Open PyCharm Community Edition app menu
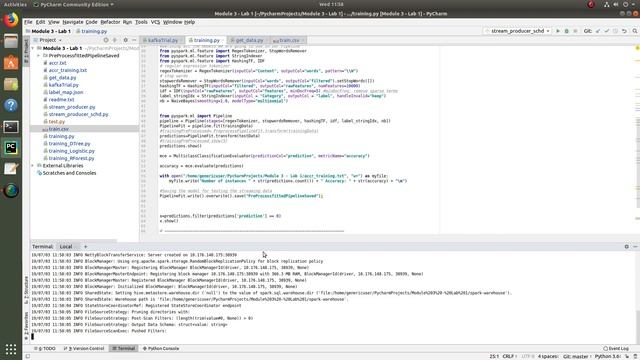Viewport: 640px width, 360px height. (73, 4)
